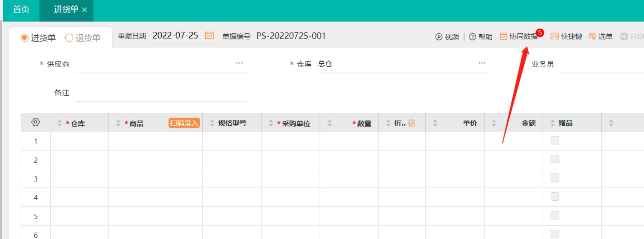Screen dimensions: 644x239
Task: Click the table column settings gear
Action: point(36,122)
